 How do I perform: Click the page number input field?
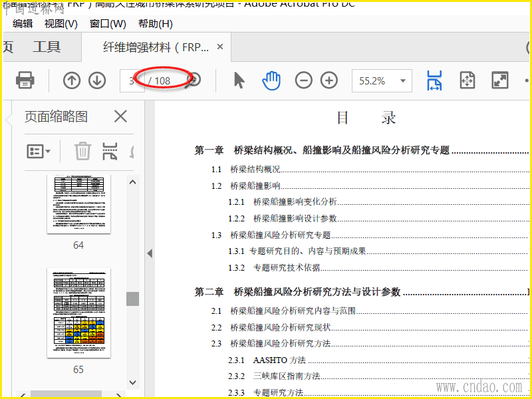click(x=132, y=80)
